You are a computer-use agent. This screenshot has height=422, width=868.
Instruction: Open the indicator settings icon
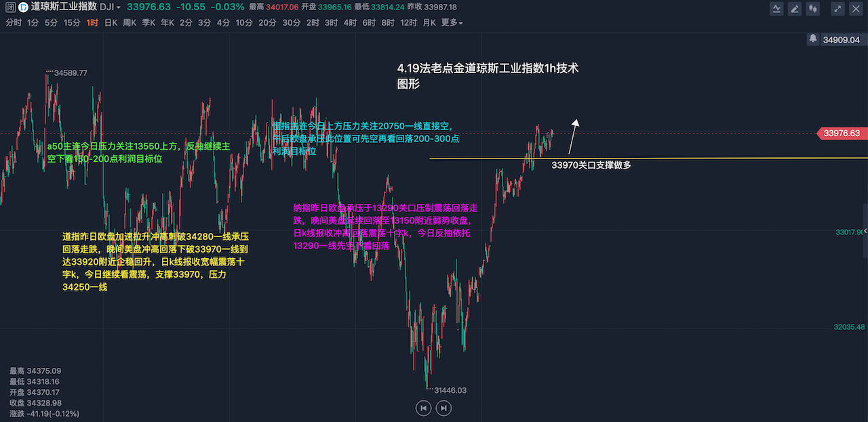coord(777,9)
